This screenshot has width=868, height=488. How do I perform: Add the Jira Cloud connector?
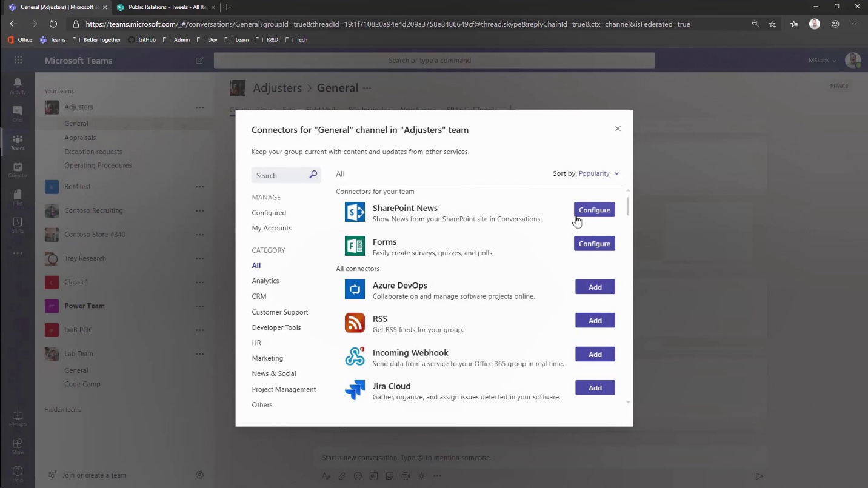(x=595, y=387)
